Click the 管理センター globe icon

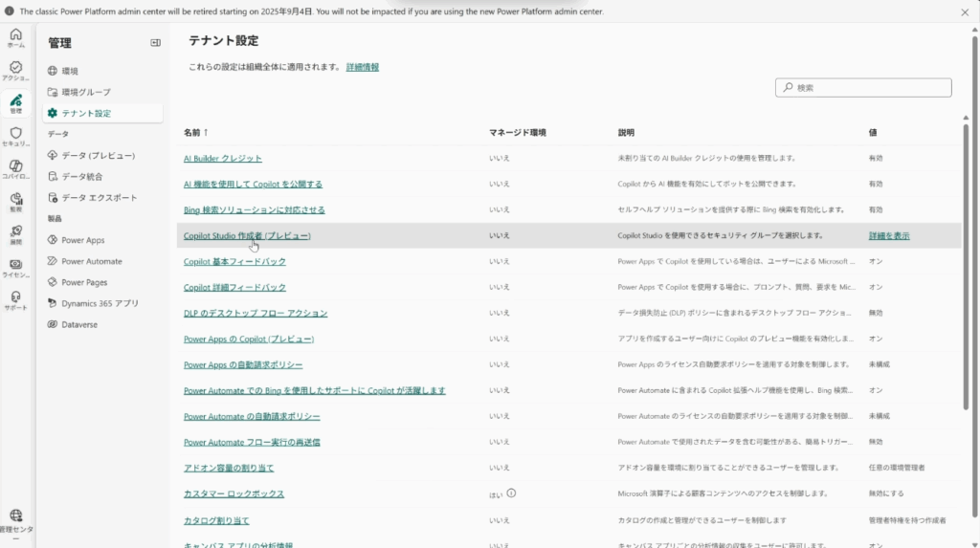click(15, 518)
